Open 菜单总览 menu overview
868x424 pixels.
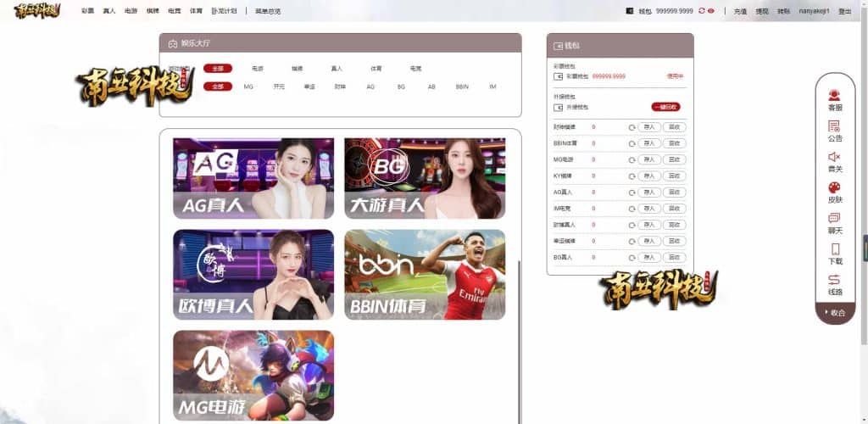click(268, 10)
